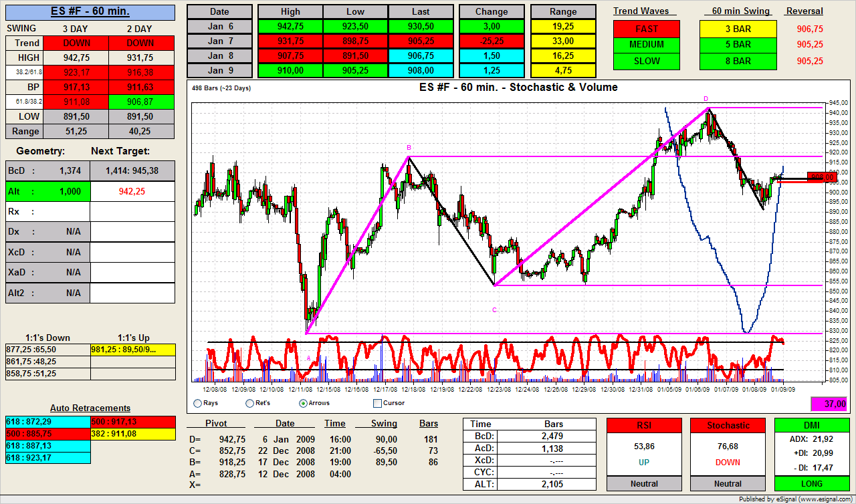Viewport: 856px width, 504px height.
Task: Click the Auto Retracements heading
Action: (90, 408)
